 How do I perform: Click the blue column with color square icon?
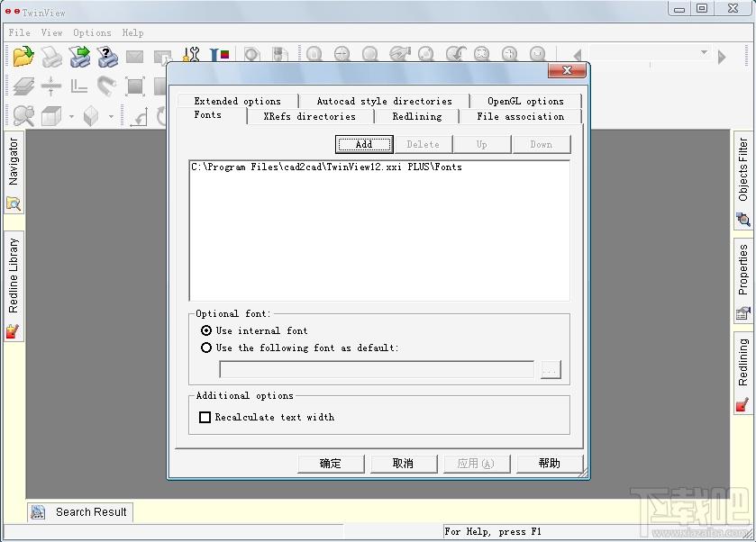point(219,54)
